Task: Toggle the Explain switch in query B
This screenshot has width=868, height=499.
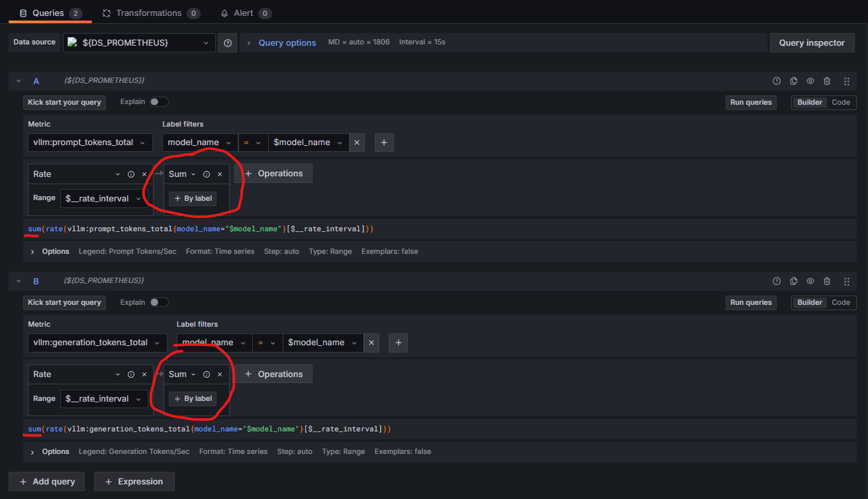Action: click(x=159, y=302)
